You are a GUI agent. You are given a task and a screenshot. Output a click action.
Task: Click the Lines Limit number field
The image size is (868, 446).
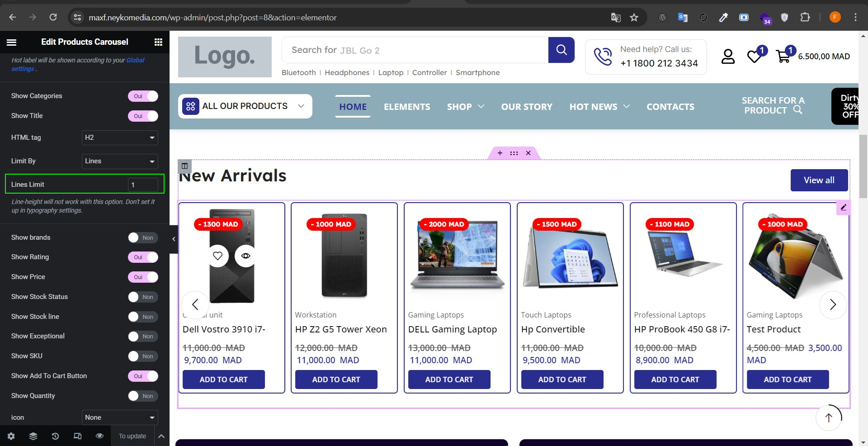pyautogui.click(x=143, y=185)
